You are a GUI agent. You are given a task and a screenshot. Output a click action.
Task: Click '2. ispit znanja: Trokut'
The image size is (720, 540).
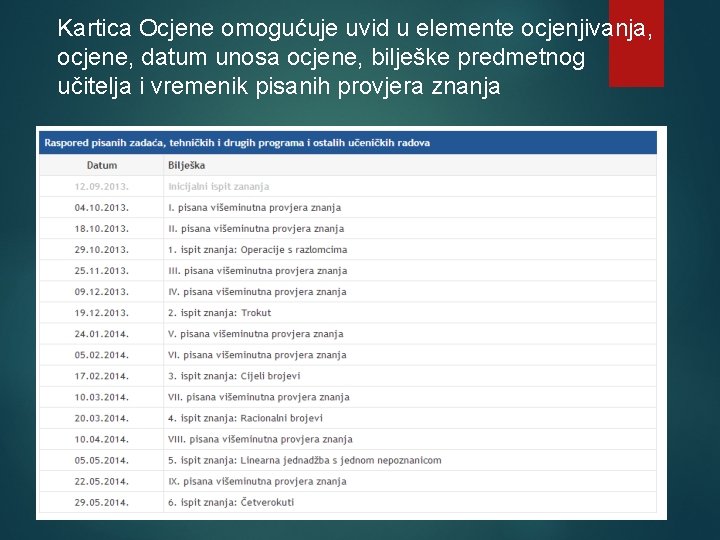219,313
